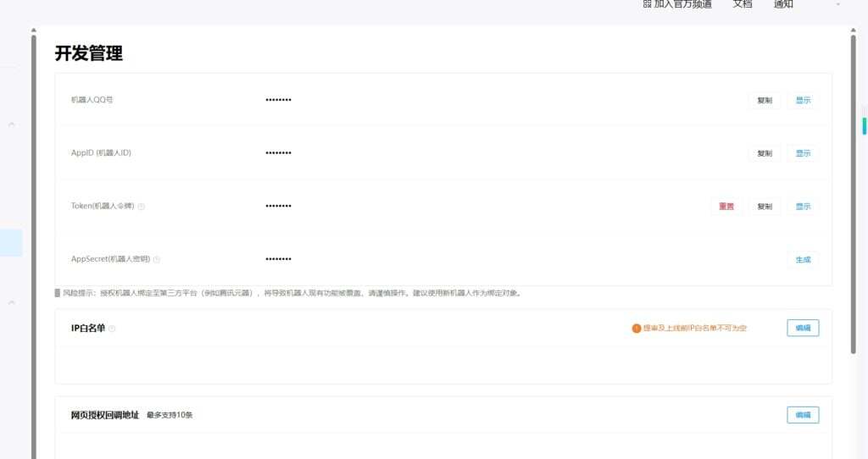
Task: Generate AppSecret with 生成 button
Action: 803,259
